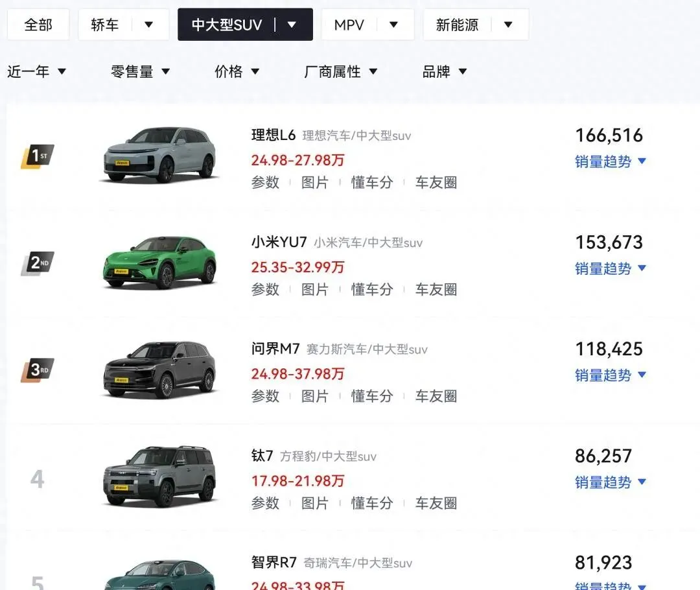The width and height of the screenshot is (700, 590).
Task: Open the 零售量 filter dropdown
Action: coord(140,71)
